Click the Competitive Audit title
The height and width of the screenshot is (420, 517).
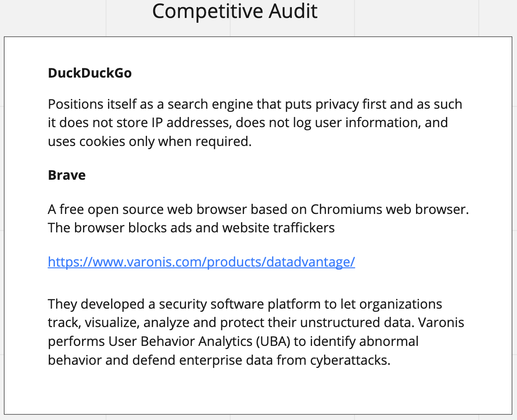click(235, 11)
